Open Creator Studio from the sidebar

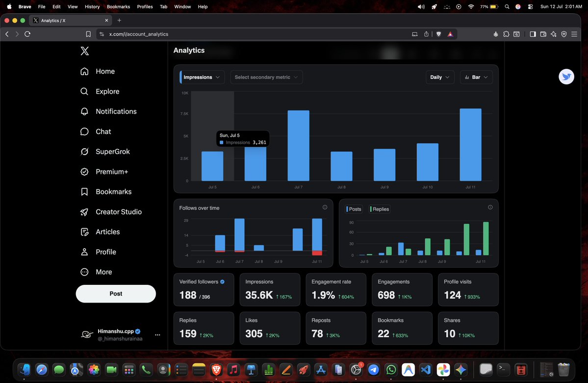coord(111,212)
